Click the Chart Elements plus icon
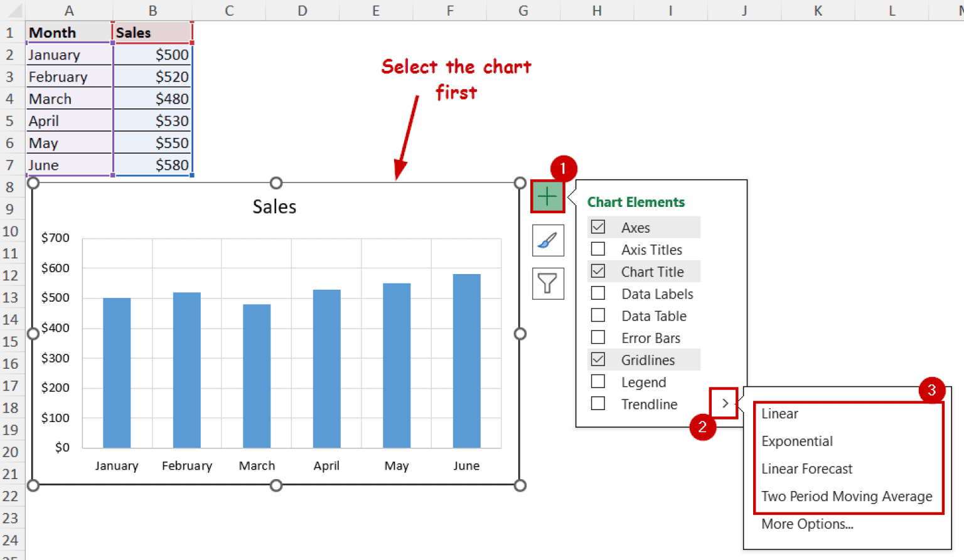Viewport: 964px width, 560px height. tap(547, 196)
